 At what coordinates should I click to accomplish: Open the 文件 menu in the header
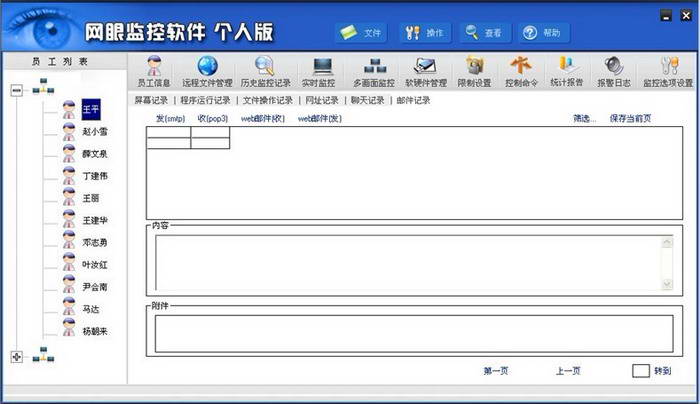pyautogui.click(x=361, y=33)
